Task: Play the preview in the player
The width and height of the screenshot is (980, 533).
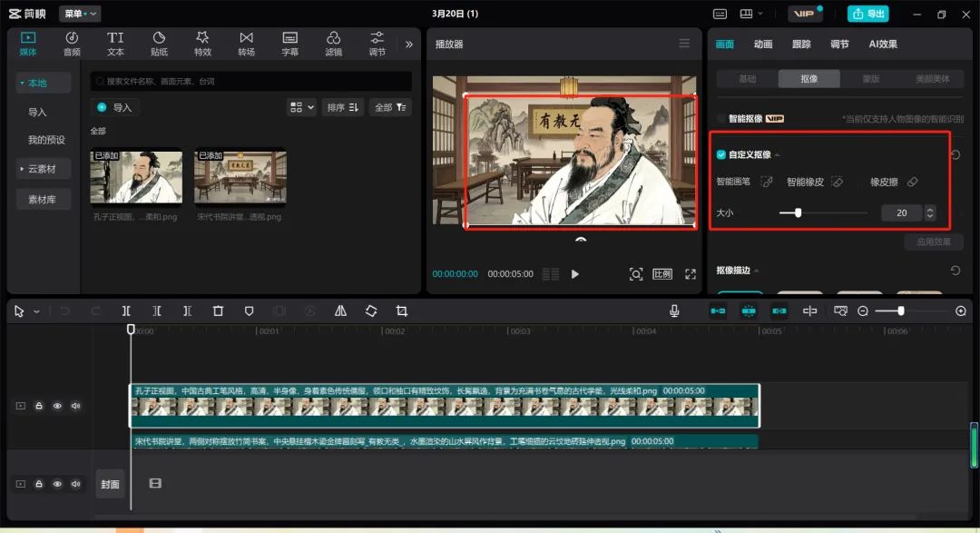Action: [x=575, y=274]
